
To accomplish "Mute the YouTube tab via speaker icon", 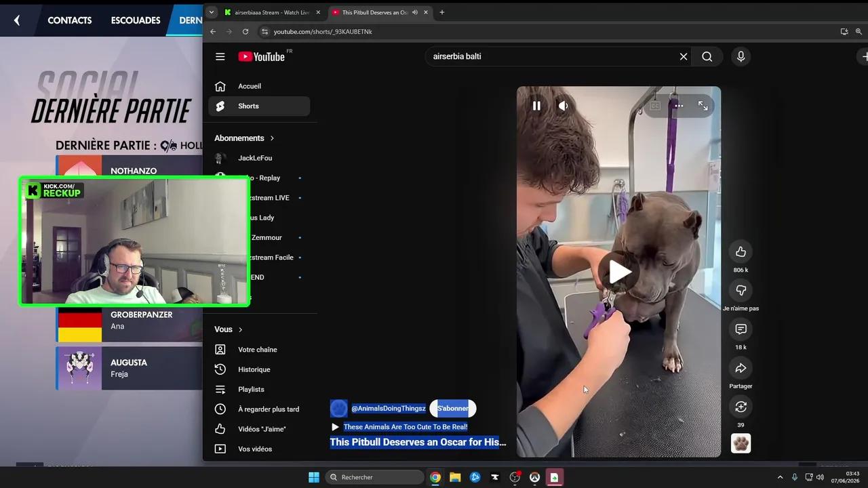I will 414,12.
